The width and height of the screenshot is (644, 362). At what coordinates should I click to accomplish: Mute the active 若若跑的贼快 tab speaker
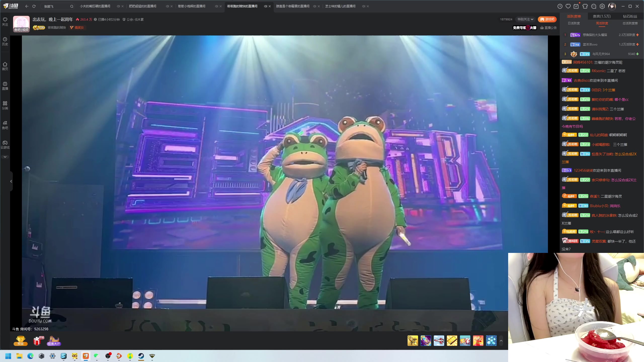point(265,6)
